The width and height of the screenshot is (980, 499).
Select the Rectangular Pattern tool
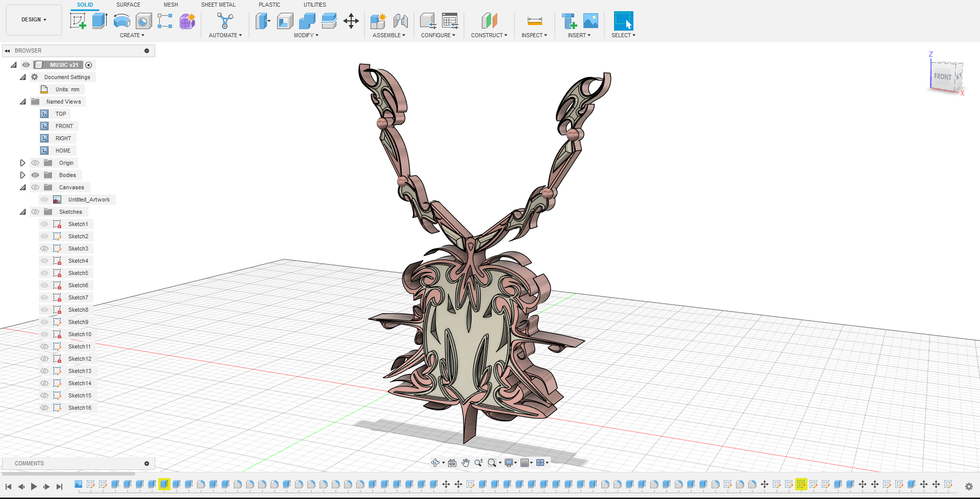coord(165,21)
